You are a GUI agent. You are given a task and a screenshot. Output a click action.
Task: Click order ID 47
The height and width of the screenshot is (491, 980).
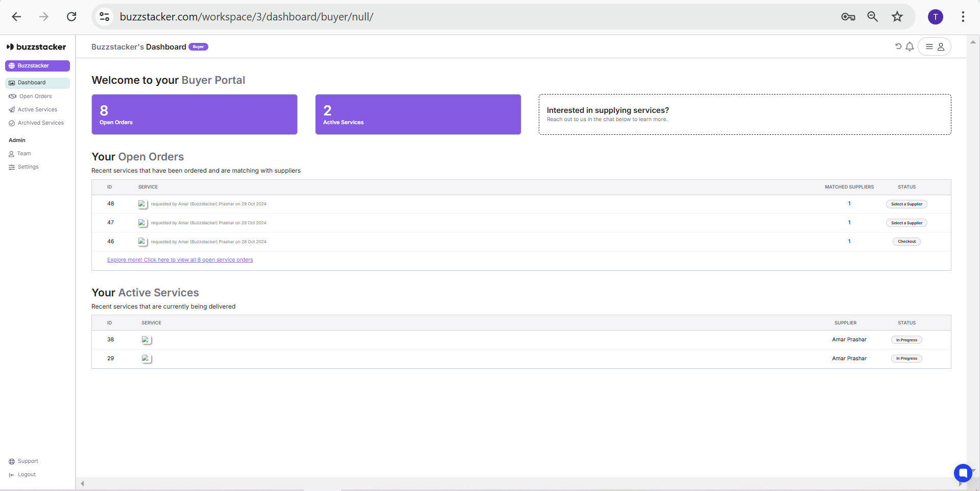[111, 223]
